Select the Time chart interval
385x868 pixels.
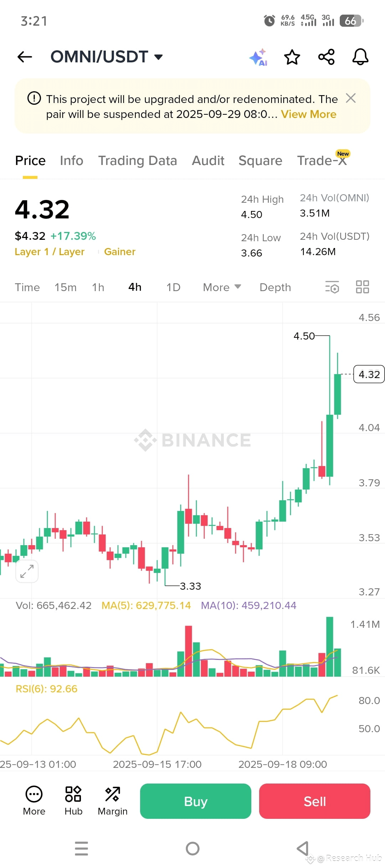coord(27,287)
